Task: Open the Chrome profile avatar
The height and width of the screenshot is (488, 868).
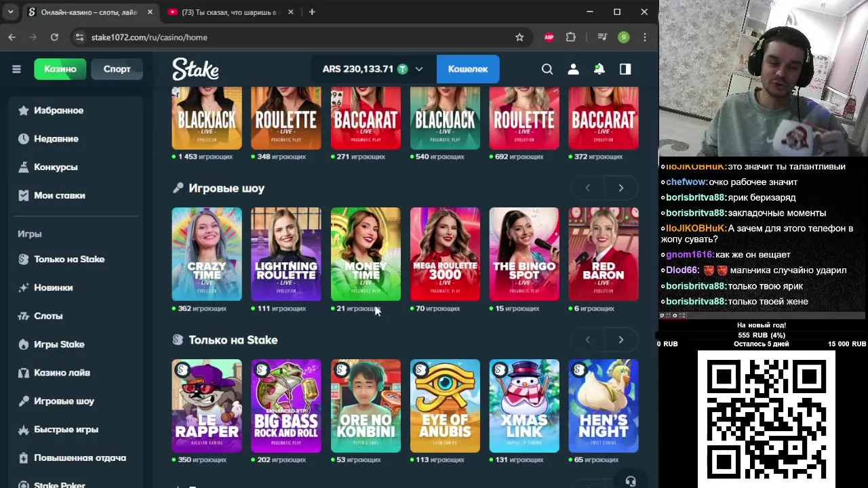Action: 624,37
